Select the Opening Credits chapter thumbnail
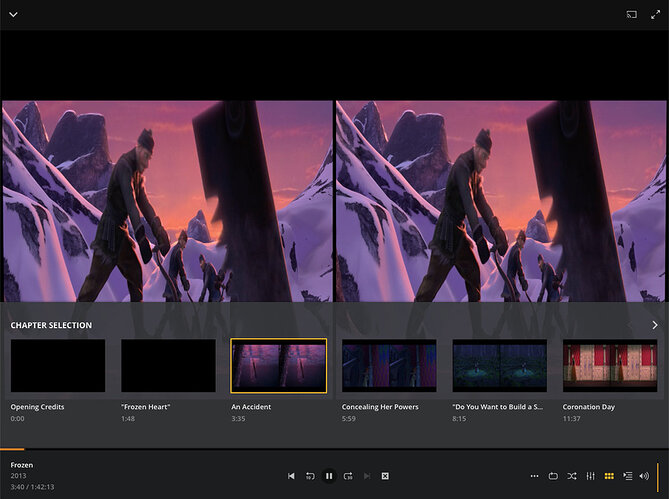The image size is (669, 499). pyautogui.click(x=58, y=366)
